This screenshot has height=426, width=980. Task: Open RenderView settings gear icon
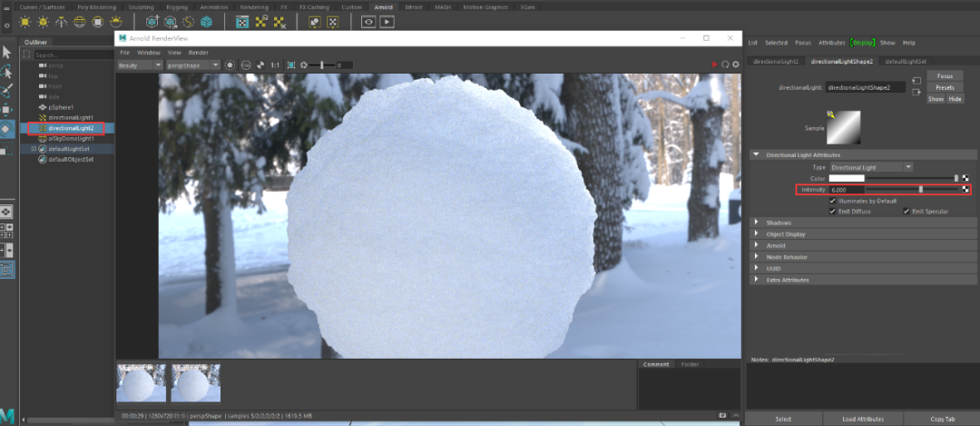coord(736,65)
